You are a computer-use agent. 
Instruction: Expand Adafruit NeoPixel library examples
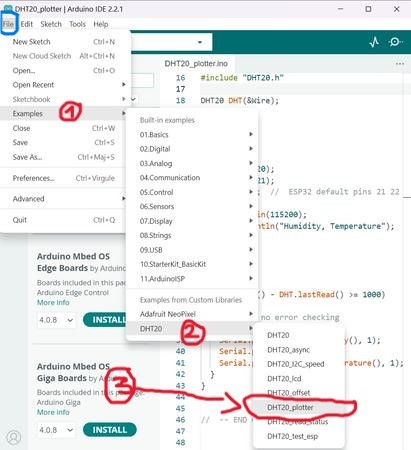pos(192,314)
